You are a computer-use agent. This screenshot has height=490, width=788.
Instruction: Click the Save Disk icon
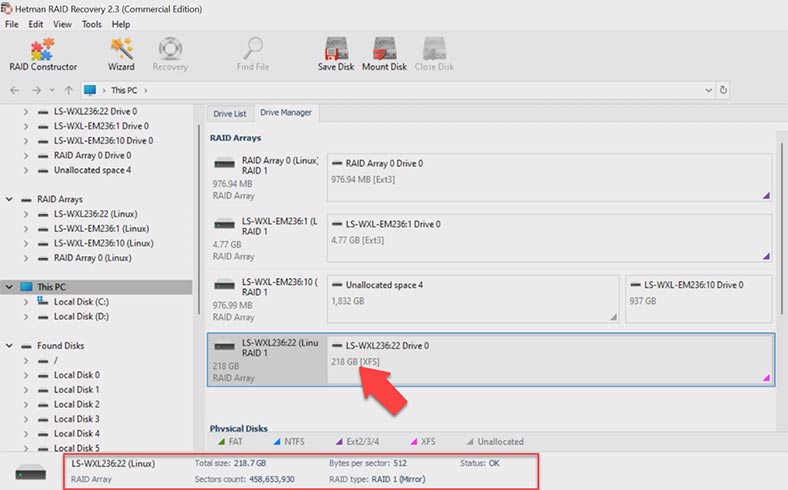pos(336,54)
